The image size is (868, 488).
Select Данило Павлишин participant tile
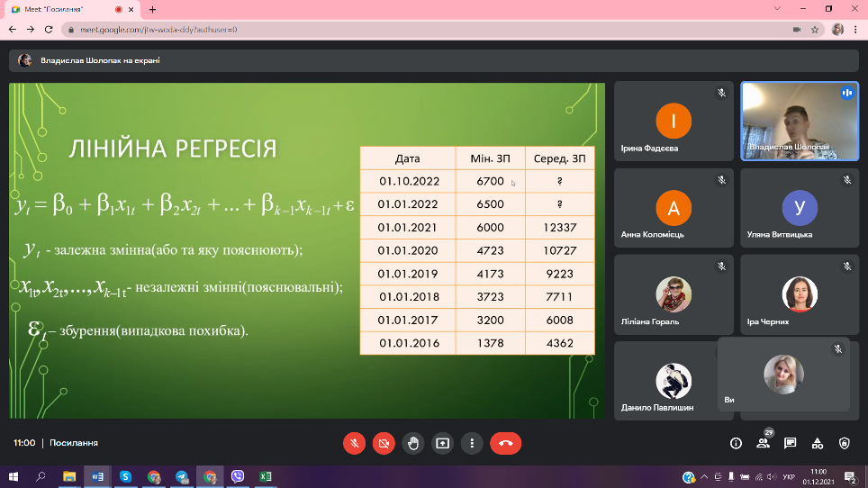click(x=666, y=381)
